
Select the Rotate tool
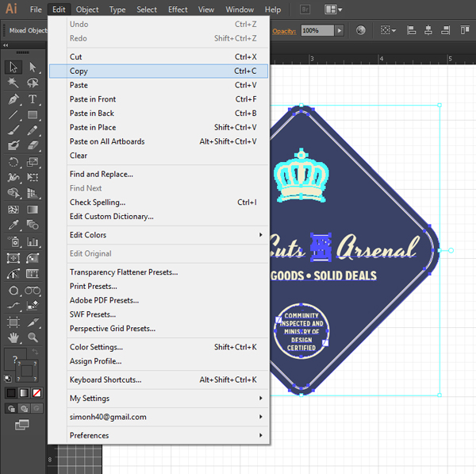13,162
